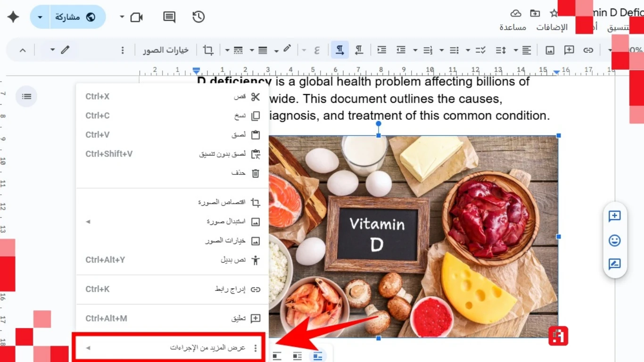Show the document outline icon

[x=26, y=97]
